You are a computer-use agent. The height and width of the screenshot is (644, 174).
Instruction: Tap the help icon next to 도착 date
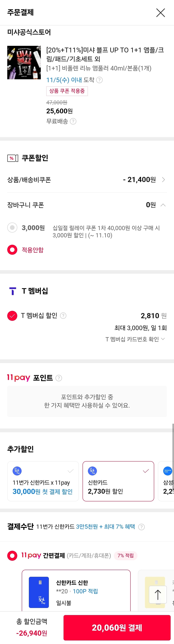[100, 80]
